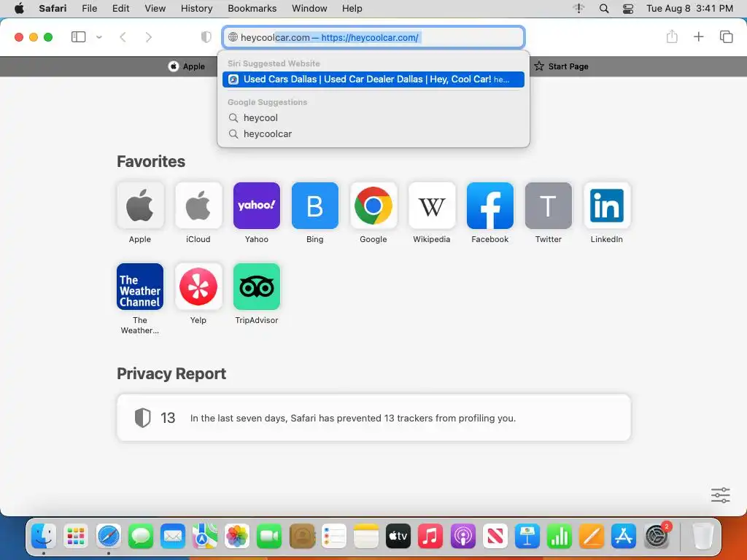This screenshot has height=560, width=747.
Task: Open Messages from the Dock
Action: pos(141,536)
